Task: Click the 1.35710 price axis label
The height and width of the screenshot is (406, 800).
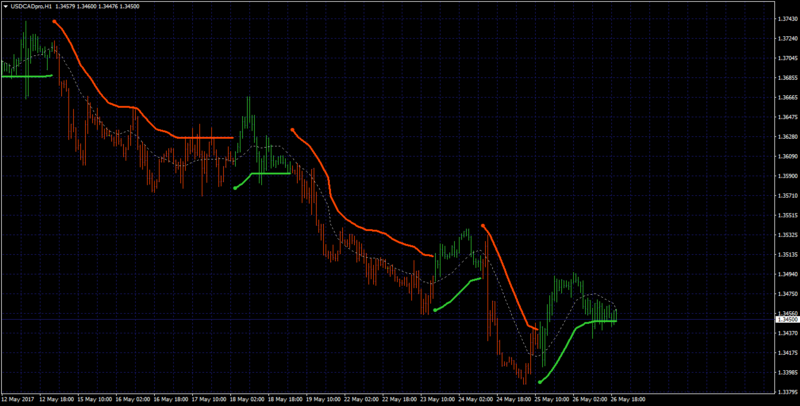Action: 786,196
